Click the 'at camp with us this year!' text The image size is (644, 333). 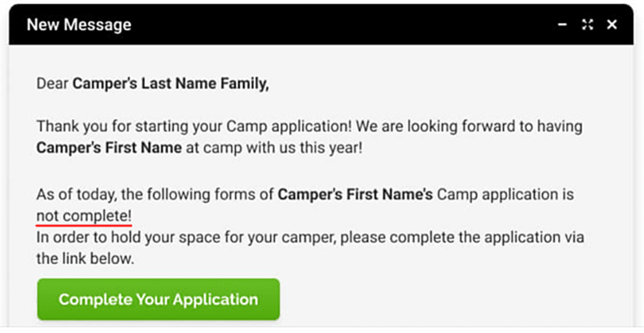pos(274,148)
